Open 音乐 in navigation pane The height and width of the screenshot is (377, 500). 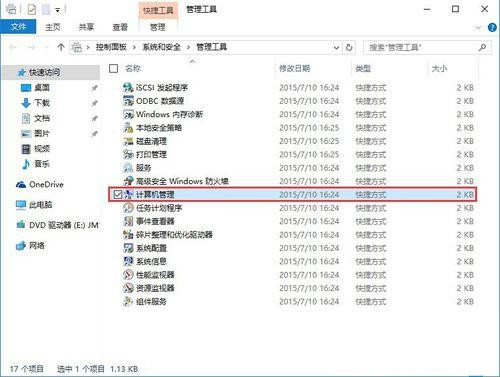coord(42,164)
